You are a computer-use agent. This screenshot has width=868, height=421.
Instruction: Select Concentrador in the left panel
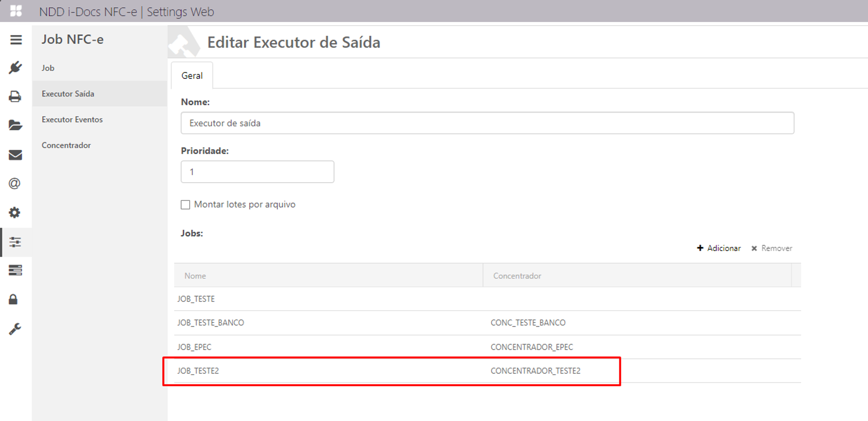click(66, 145)
